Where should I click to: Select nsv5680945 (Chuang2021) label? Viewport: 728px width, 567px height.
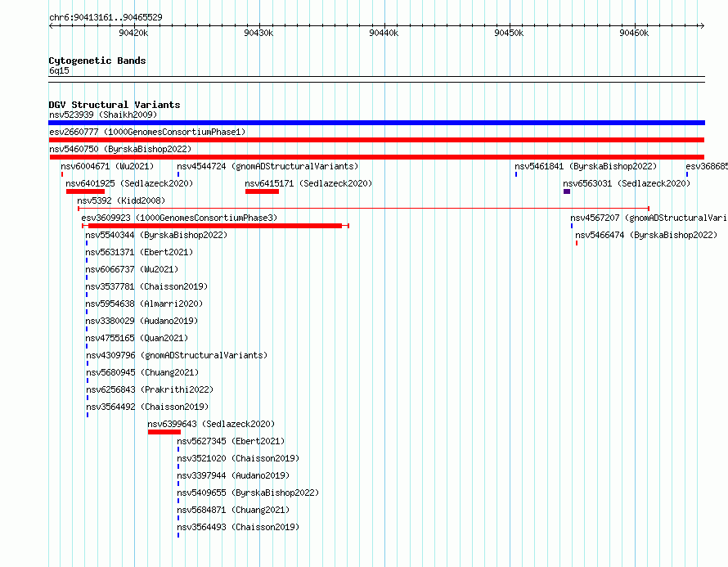(x=142, y=372)
